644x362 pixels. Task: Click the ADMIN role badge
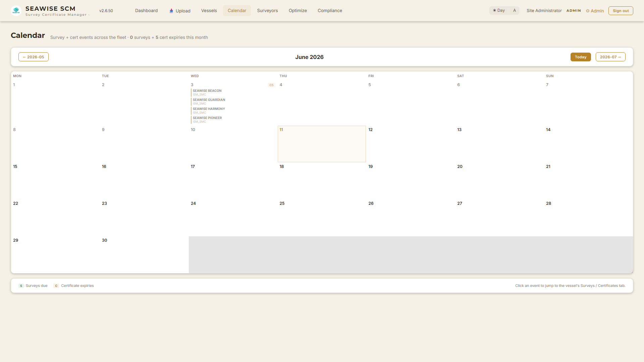click(x=574, y=11)
